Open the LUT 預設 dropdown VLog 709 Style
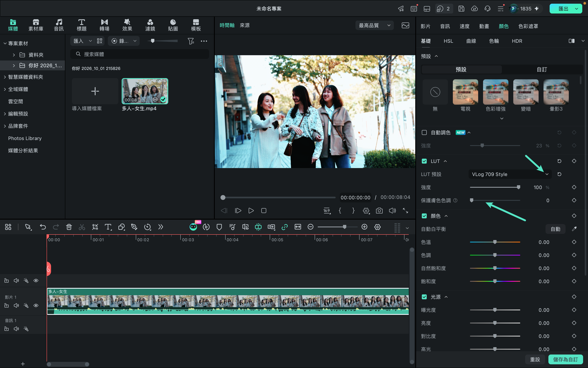The image size is (588, 368). tap(510, 174)
